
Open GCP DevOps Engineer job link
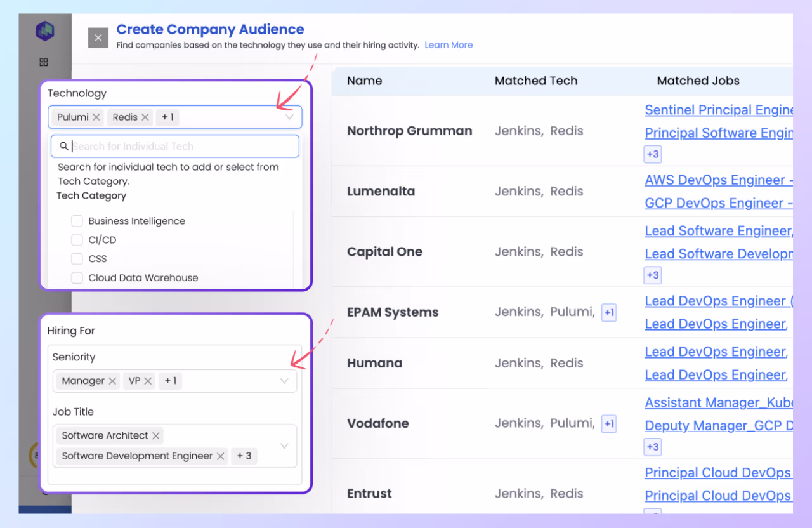click(719, 202)
